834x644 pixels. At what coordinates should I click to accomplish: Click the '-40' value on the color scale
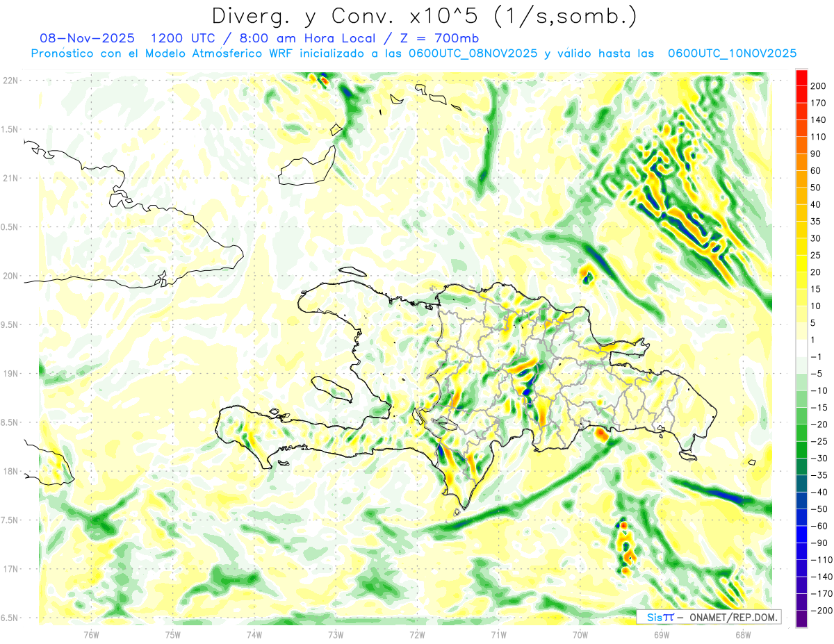pos(820,492)
